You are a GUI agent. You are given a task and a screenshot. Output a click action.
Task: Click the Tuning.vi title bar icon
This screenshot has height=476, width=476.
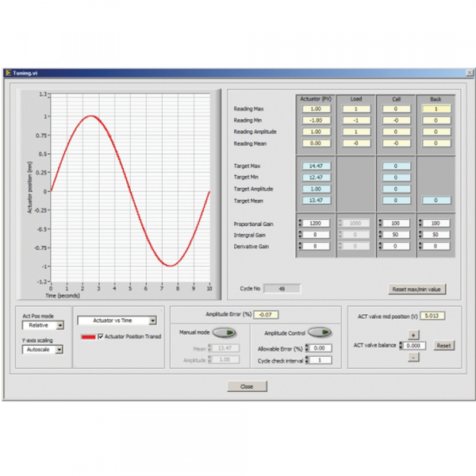point(8,72)
